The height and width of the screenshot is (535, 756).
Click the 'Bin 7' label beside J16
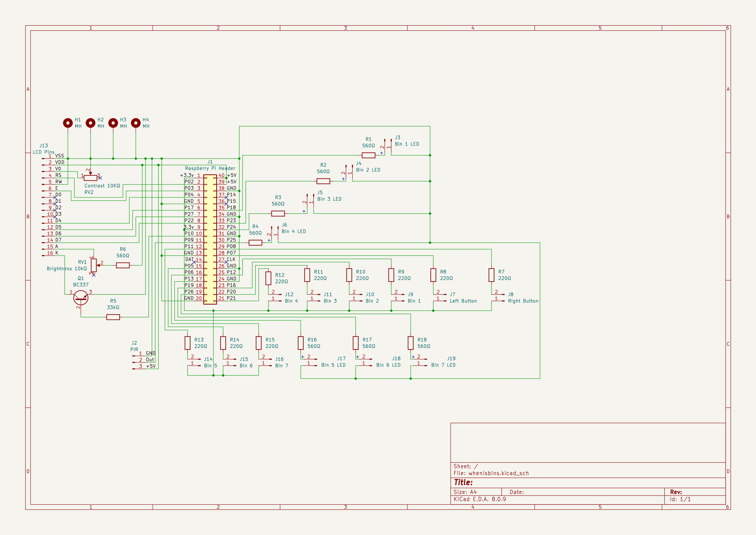tap(282, 366)
